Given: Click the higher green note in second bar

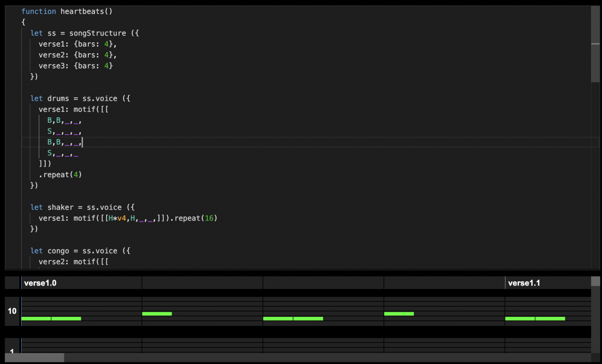Looking at the screenshot, I should pos(157,314).
